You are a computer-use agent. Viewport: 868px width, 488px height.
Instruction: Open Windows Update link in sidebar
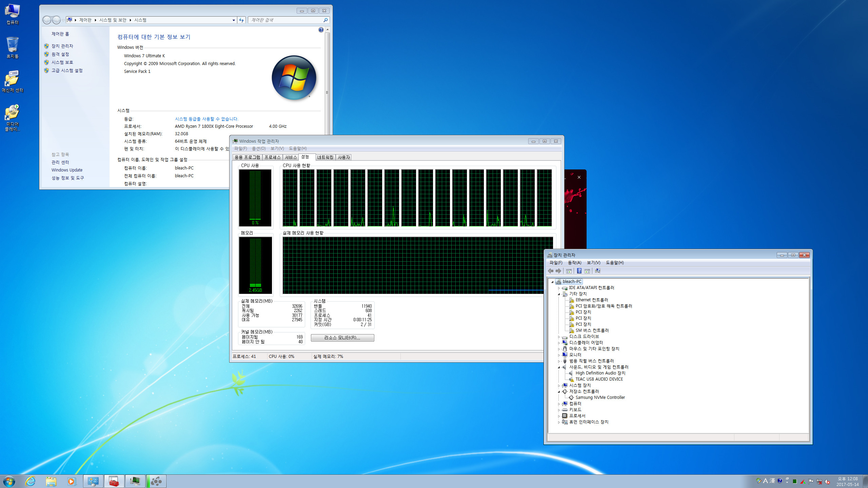(x=67, y=170)
